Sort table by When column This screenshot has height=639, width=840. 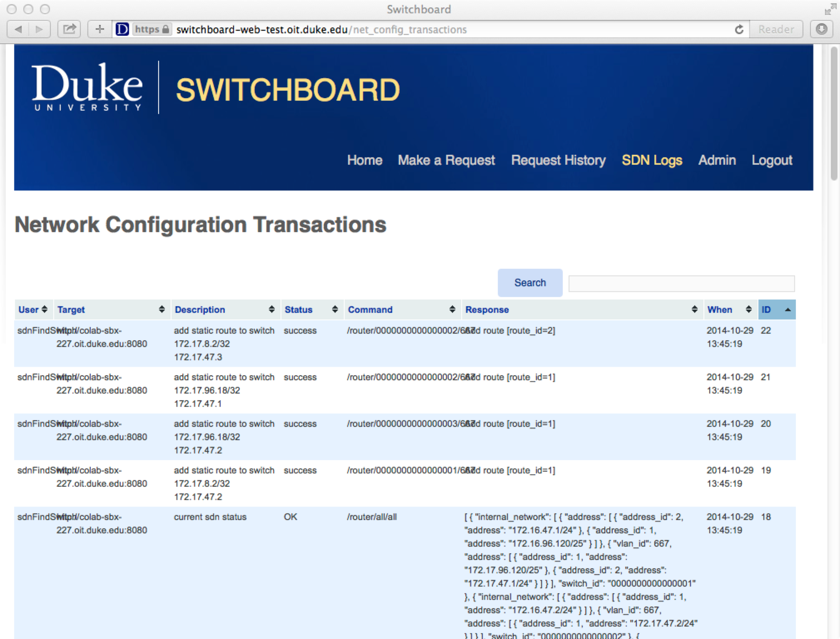pyautogui.click(x=731, y=310)
